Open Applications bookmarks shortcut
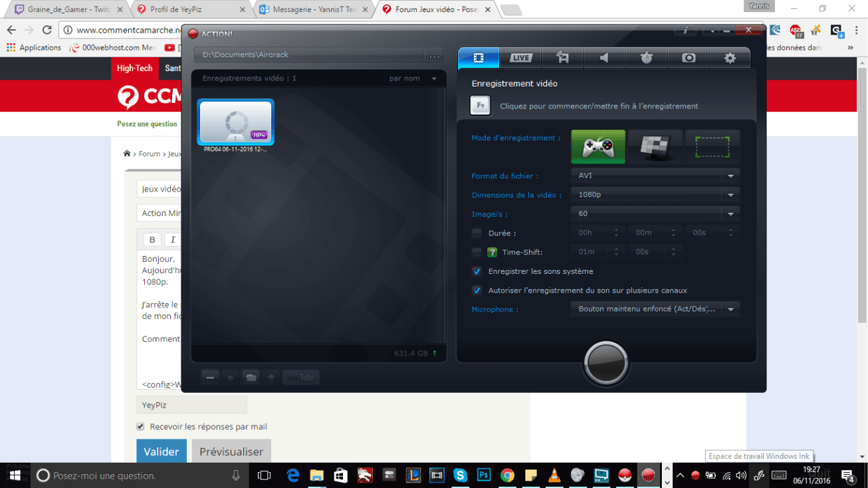868x488 pixels. point(34,48)
